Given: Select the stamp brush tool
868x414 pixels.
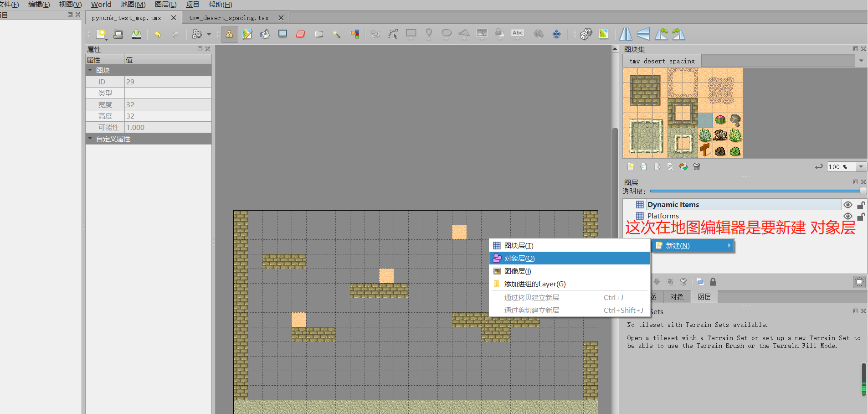Looking at the screenshot, I should pos(229,34).
